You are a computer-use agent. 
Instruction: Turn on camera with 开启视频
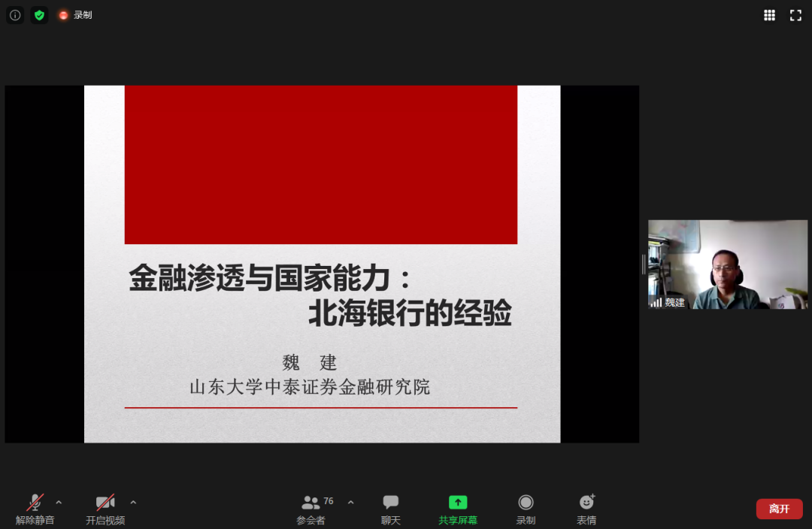[105, 509]
